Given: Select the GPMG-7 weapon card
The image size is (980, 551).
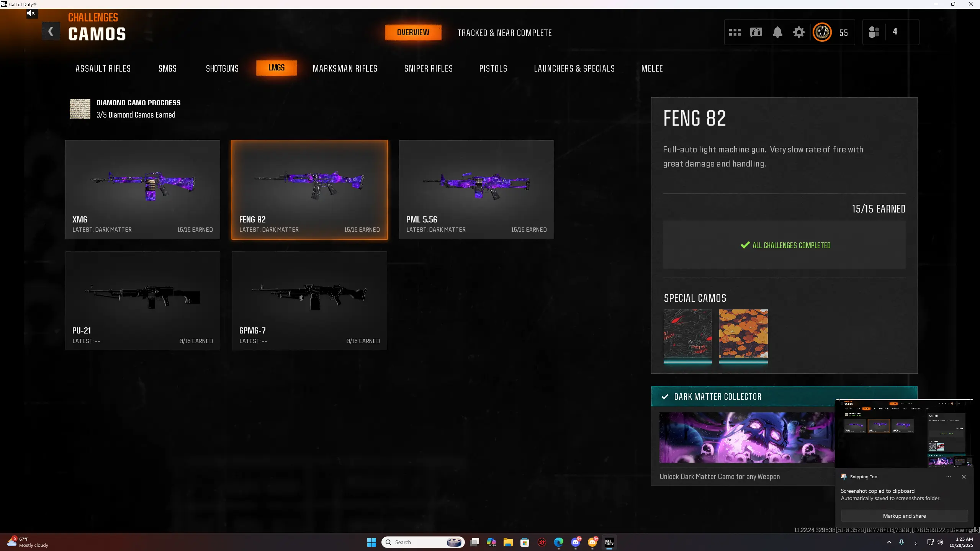Looking at the screenshot, I should (309, 301).
